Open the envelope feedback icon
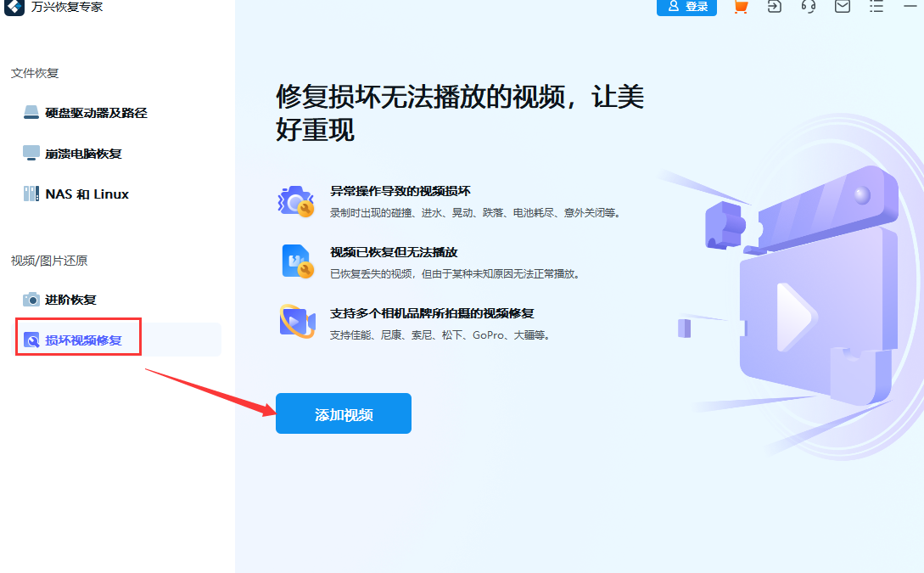This screenshot has height=573, width=924. click(842, 8)
